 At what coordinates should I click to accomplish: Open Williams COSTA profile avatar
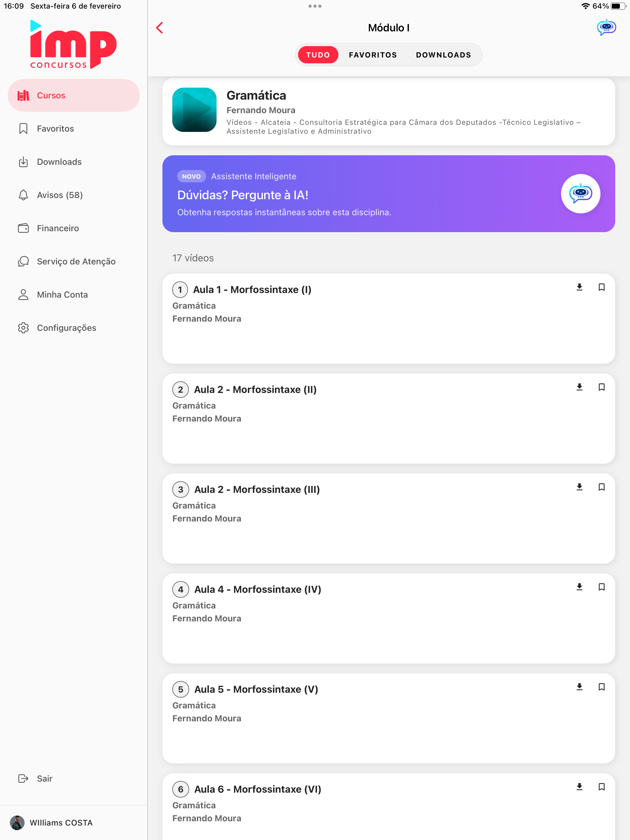[17, 822]
